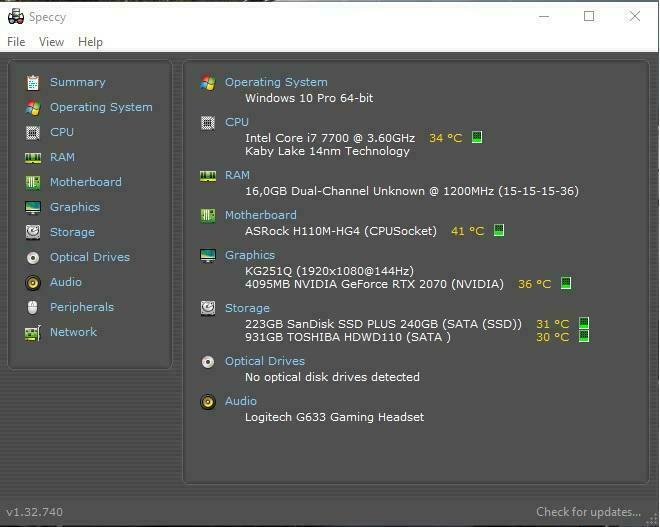Click the version text v1.32.740
660x527 pixels.
[x=35, y=512]
